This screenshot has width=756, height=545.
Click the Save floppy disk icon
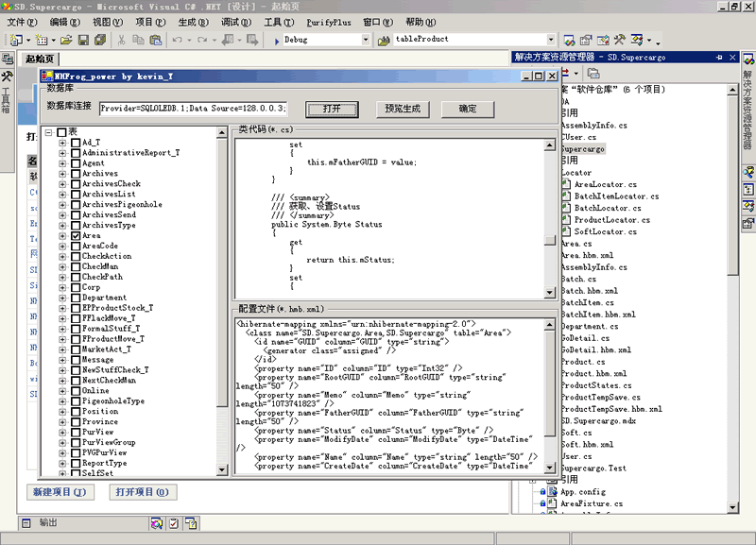pos(83,40)
